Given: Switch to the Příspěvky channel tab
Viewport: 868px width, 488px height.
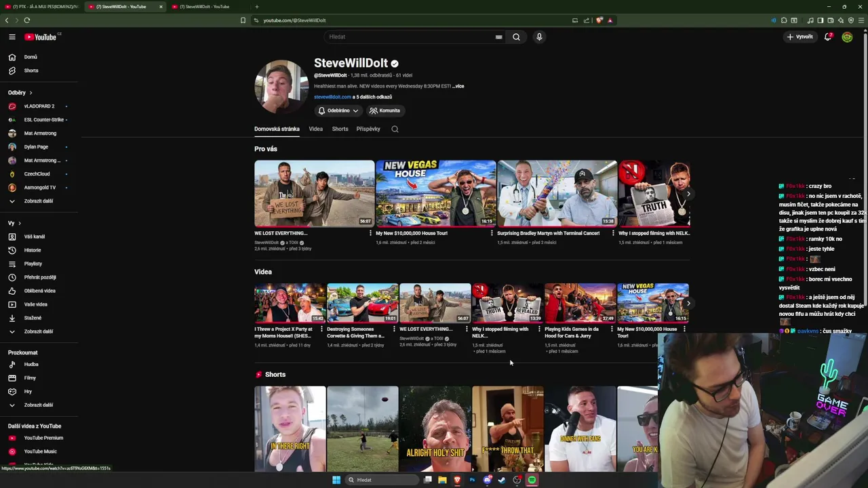Looking at the screenshot, I should tap(368, 129).
